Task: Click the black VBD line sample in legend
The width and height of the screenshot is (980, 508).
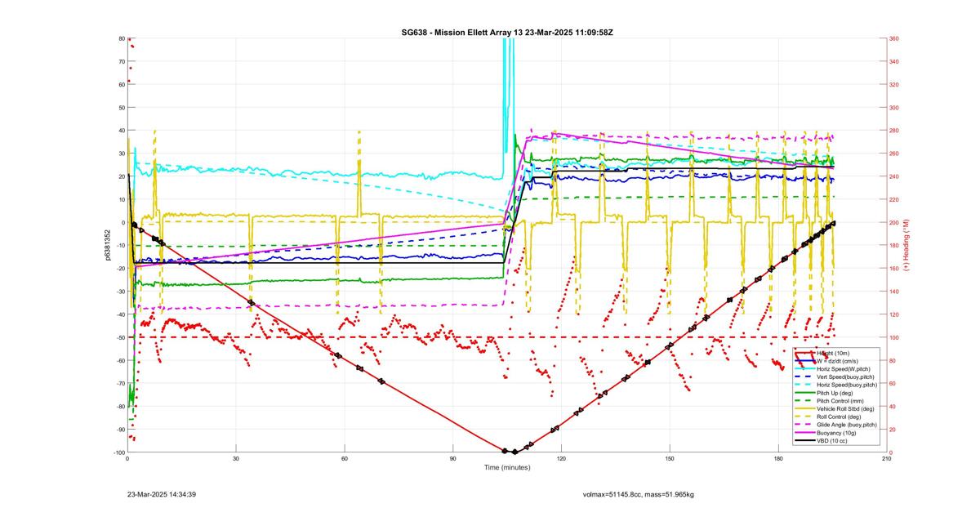Action: (x=805, y=440)
